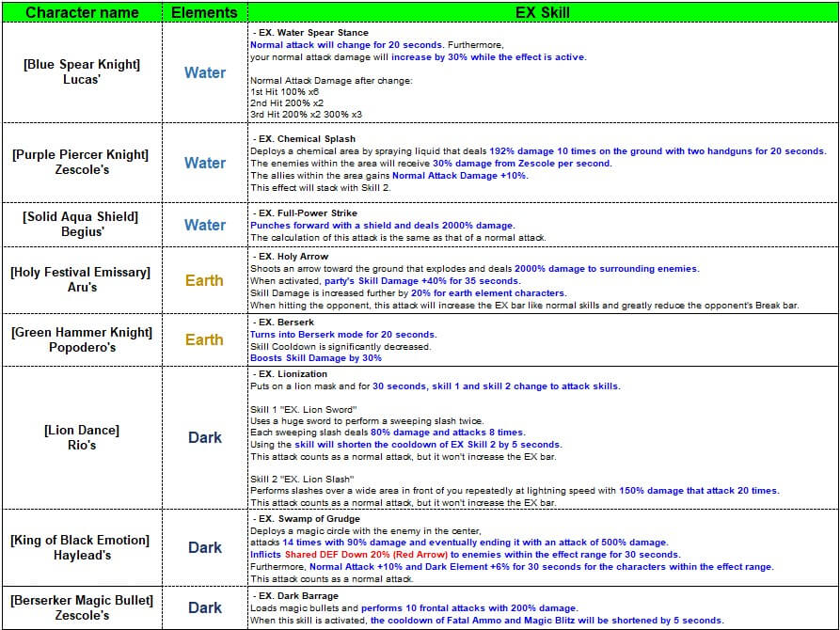This screenshot has height=630, width=840.
Task: Select the Berserker Magic Bullet Zescole's cell
Action: click(x=82, y=607)
